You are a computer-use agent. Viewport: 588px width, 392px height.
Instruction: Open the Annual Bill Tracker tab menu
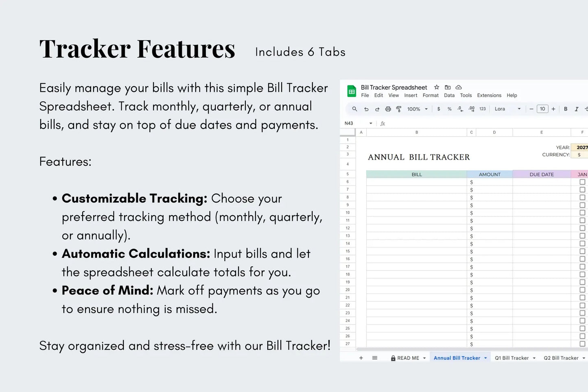coord(485,357)
